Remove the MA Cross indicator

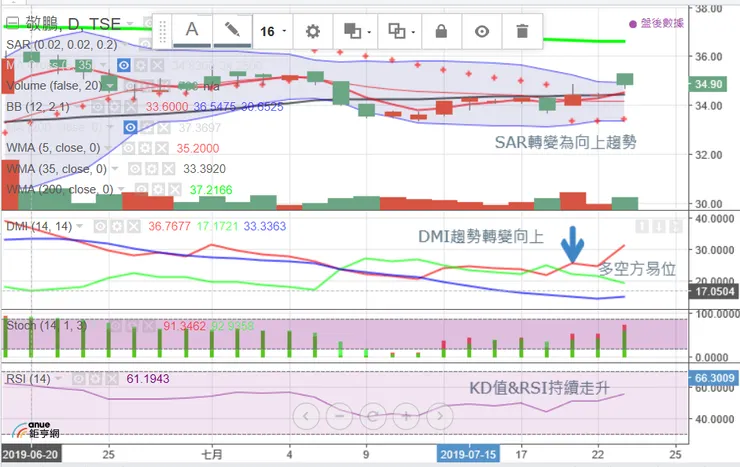pyautogui.click(x=158, y=65)
